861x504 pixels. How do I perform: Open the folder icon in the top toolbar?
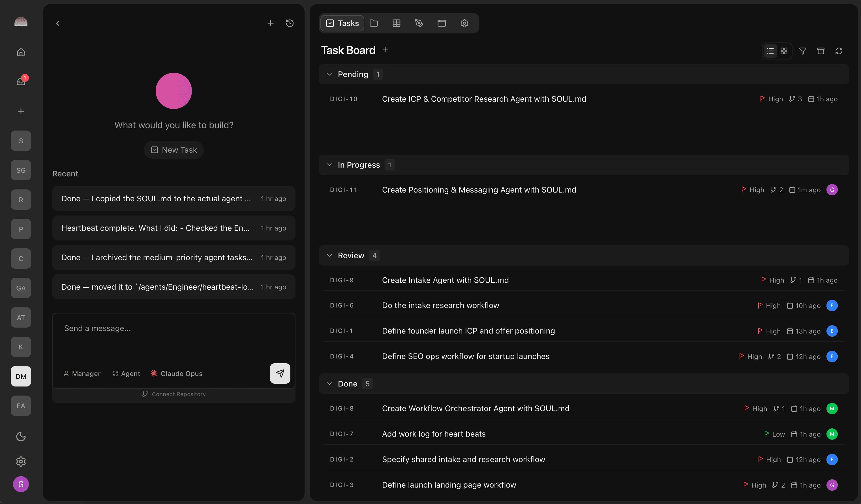[x=374, y=23]
